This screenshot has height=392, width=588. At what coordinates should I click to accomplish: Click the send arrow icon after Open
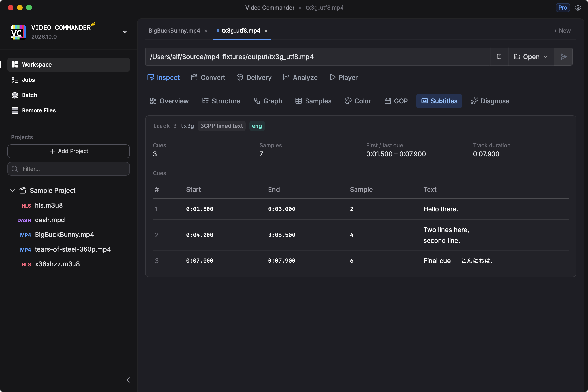563,57
